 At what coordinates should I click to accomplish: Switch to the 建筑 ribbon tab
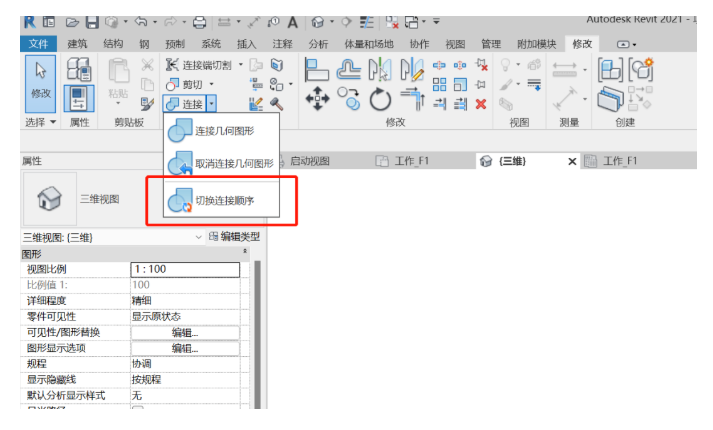pos(77,44)
